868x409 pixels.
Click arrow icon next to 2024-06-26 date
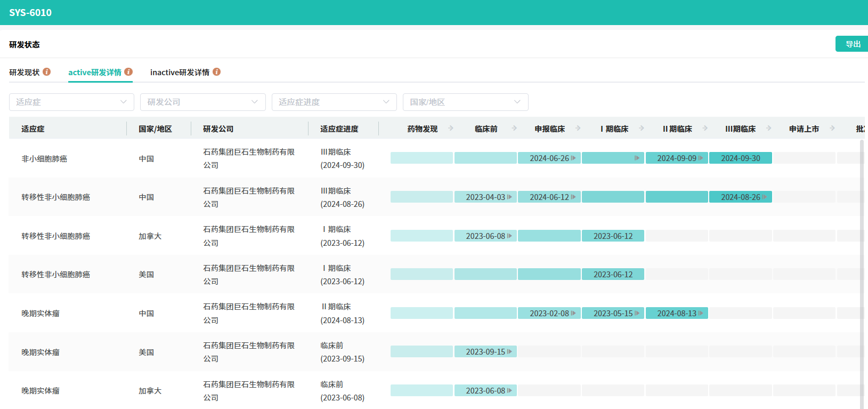(x=573, y=158)
